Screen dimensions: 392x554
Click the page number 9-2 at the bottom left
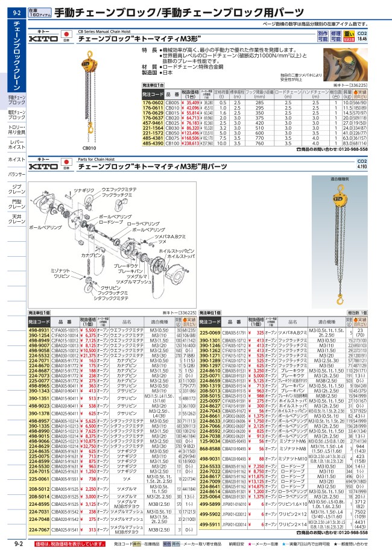19,544
